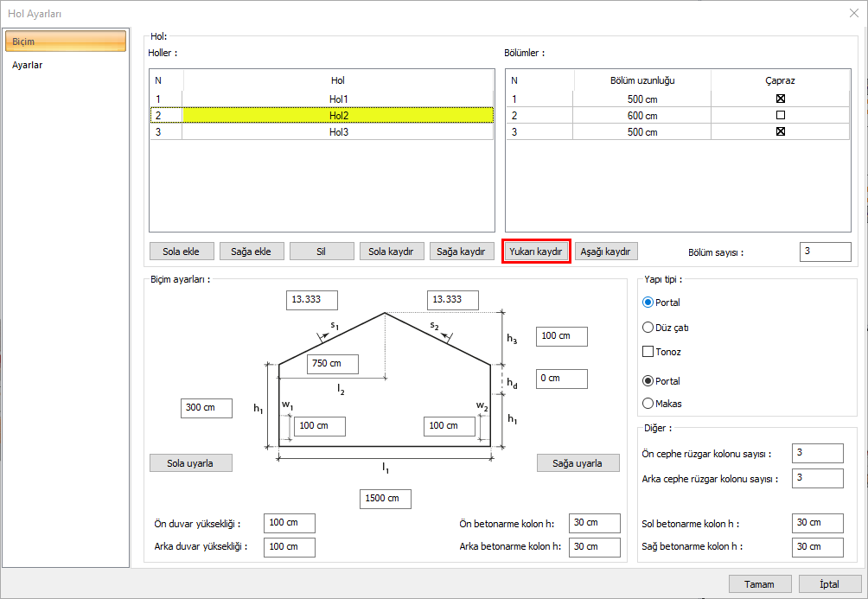
Task: Enable Çapraz checkbox for the 600 cm section
Action: [x=780, y=115]
